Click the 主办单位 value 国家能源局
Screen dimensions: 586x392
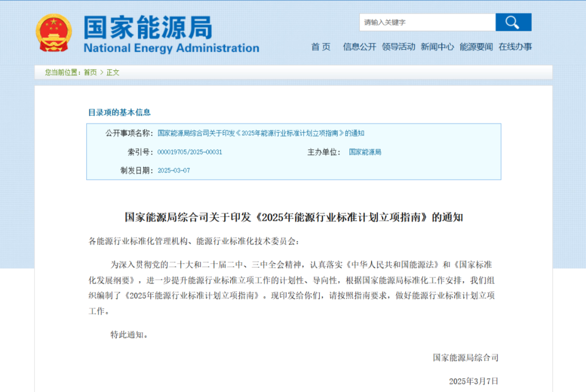point(365,152)
